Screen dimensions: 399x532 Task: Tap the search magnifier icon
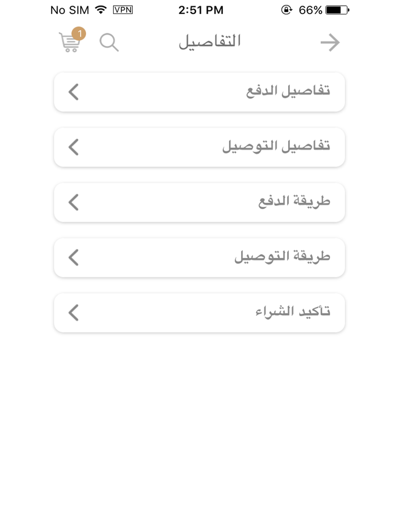click(x=109, y=42)
